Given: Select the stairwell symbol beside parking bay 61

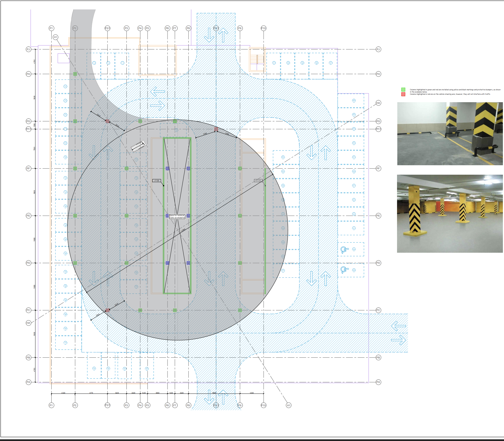Looking at the screenshot, I should [257, 59].
